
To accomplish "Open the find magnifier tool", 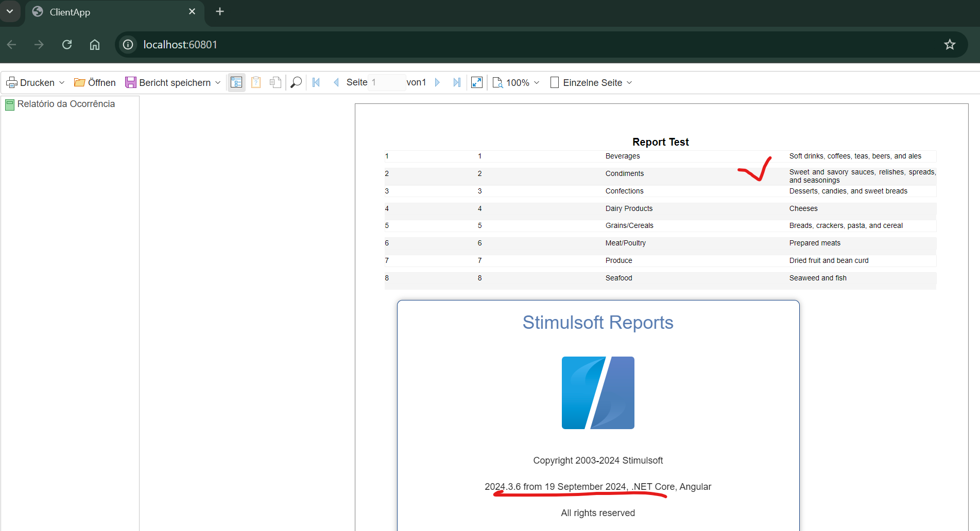I will 296,82.
